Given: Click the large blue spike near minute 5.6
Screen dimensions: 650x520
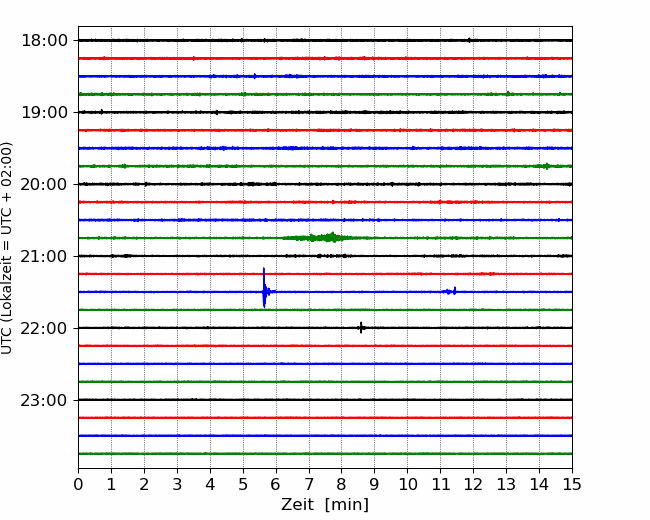Looking at the screenshot, I should (264, 288).
